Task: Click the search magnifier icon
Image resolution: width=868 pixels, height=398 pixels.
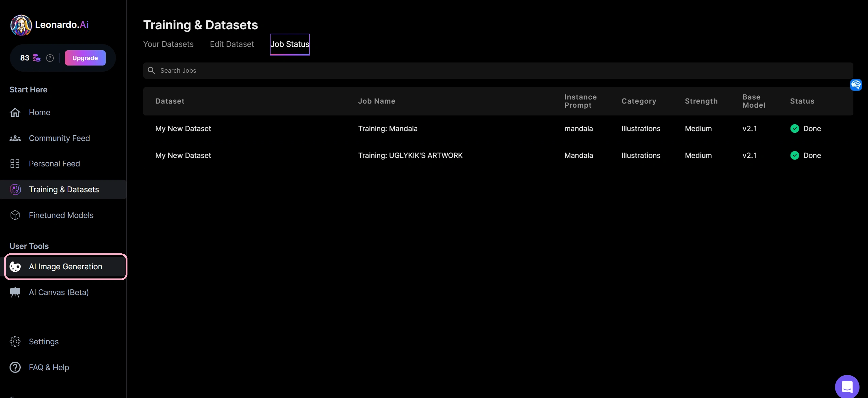Action: [152, 71]
